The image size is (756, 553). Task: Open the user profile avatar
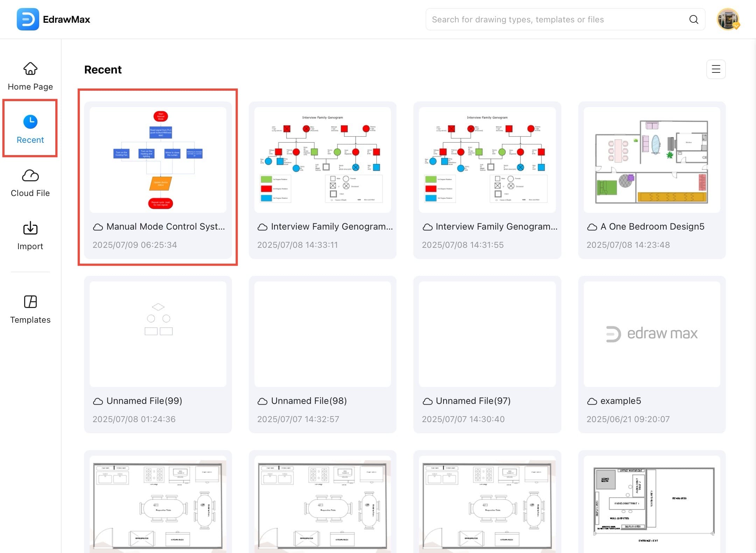[x=727, y=19]
